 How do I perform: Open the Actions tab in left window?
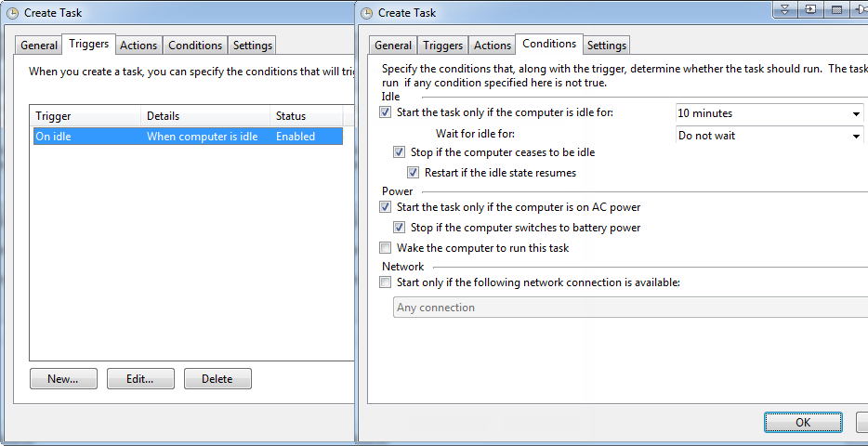[138, 46]
